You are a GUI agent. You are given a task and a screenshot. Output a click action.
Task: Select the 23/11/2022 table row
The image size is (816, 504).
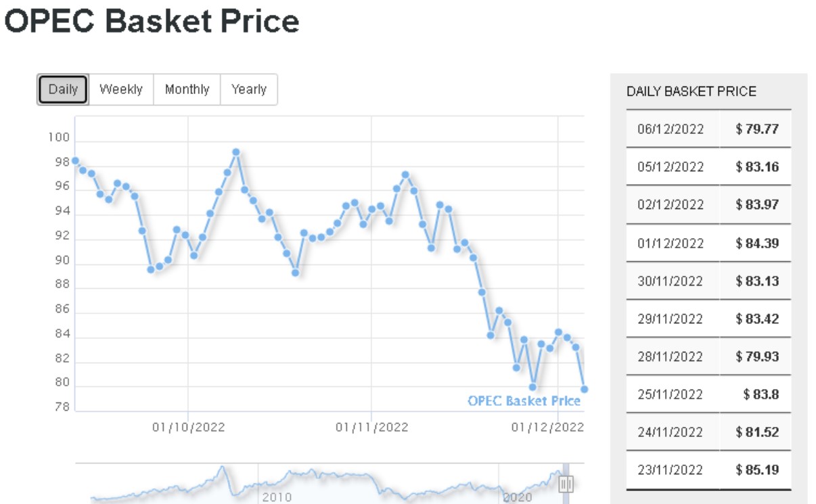[x=708, y=470]
